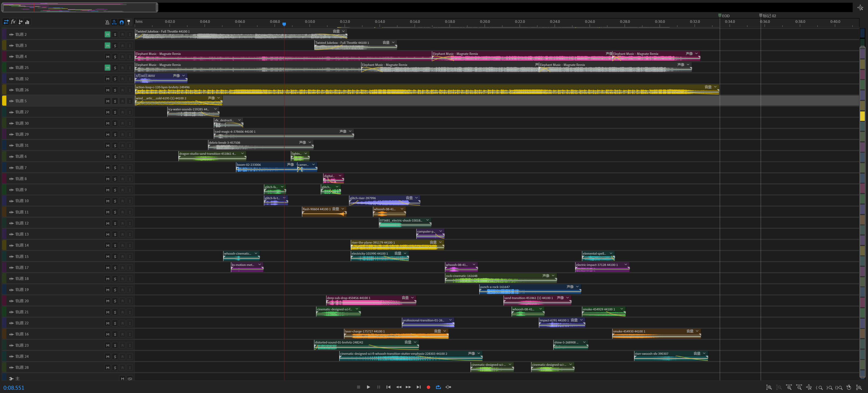
Task: Zoom out time with horizontal minus magnifier
Action: [x=799, y=387]
